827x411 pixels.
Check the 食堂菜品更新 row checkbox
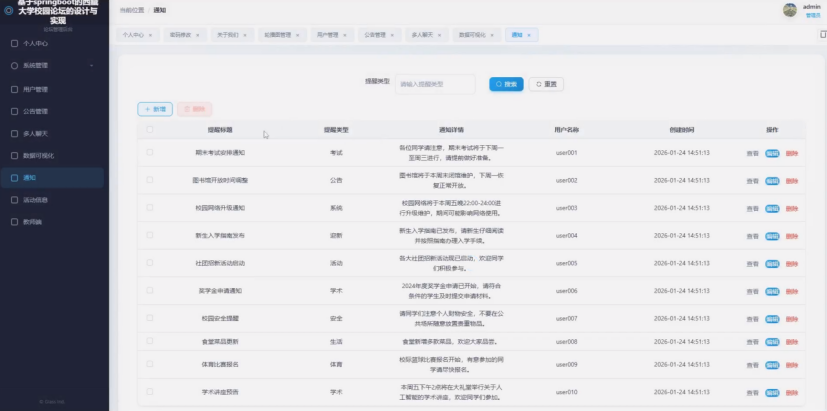click(150, 341)
